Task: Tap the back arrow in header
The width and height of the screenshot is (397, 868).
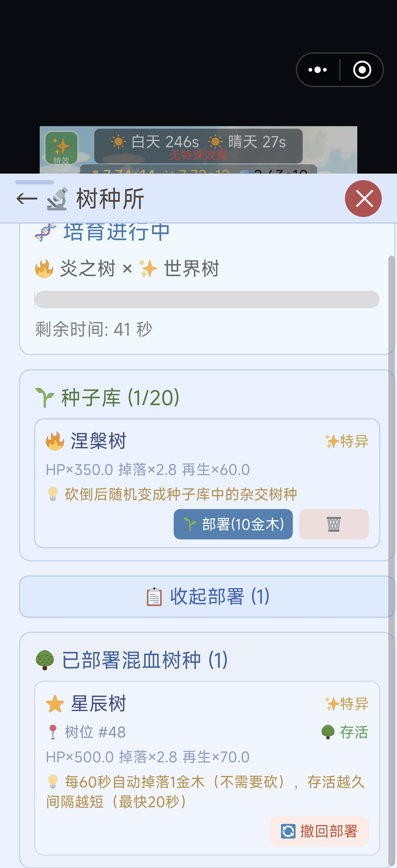Action: point(27,199)
